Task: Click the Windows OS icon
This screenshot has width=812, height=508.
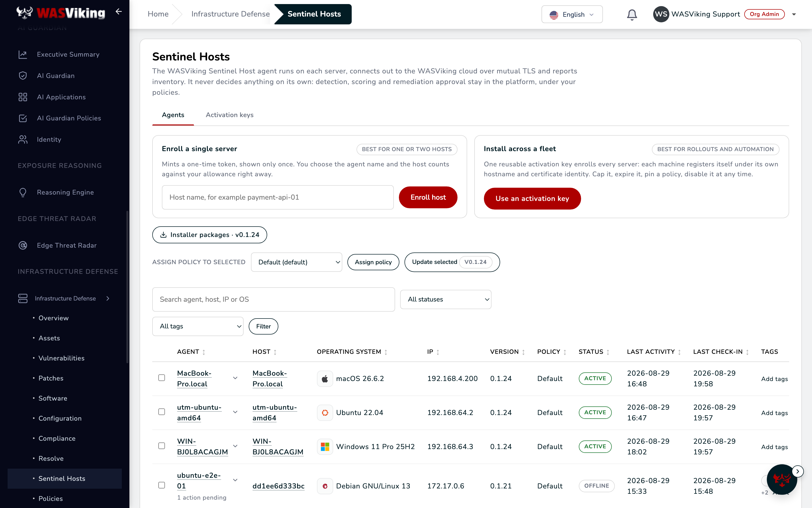Action: 325,447
